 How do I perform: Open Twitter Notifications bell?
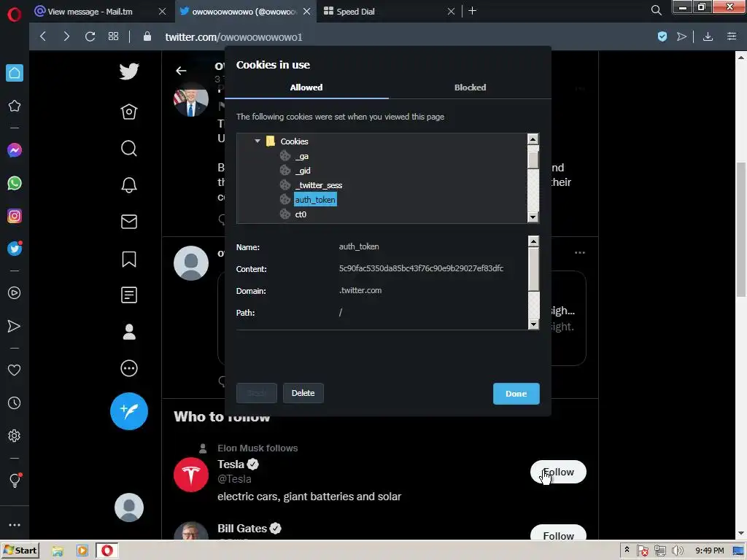[128, 185]
